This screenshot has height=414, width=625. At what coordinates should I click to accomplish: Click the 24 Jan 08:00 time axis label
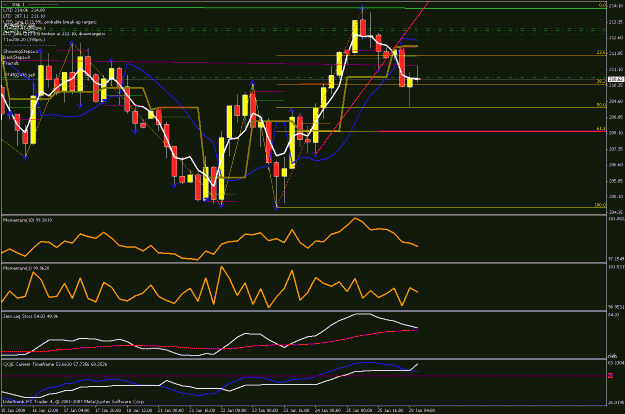328,410
